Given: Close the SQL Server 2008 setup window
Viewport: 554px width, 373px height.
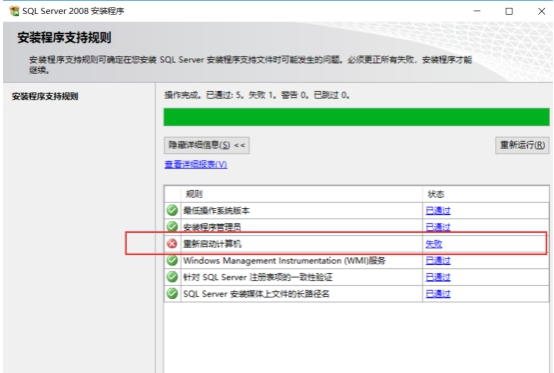Looking at the screenshot, I should pos(541,11).
